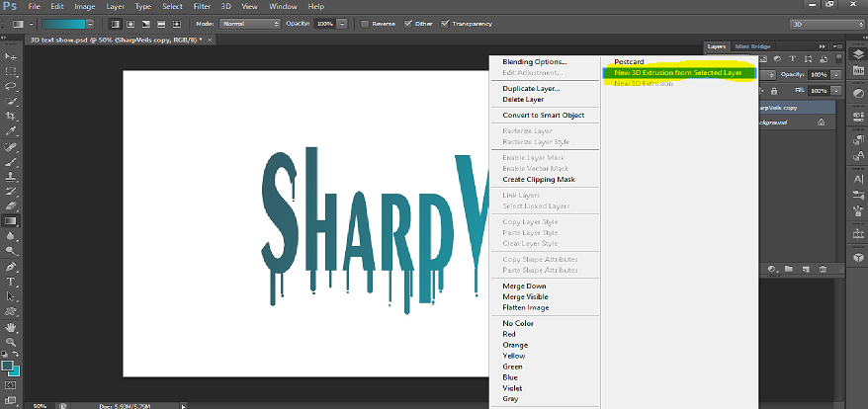
Task: Select the Lasso tool
Action: point(11,86)
